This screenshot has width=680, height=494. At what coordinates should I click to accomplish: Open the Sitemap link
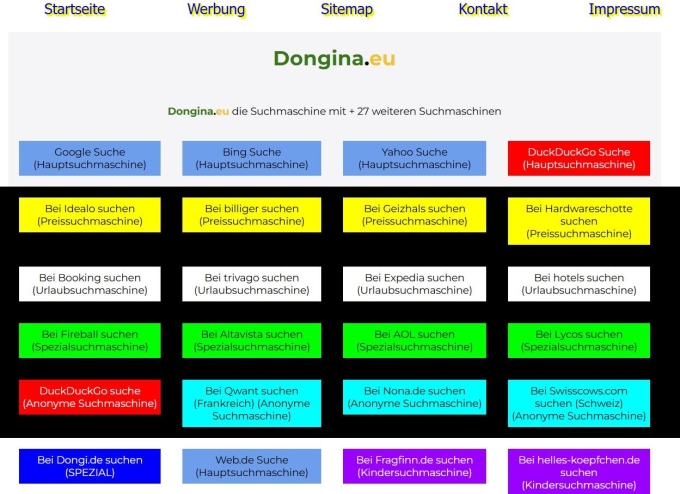[x=347, y=9]
